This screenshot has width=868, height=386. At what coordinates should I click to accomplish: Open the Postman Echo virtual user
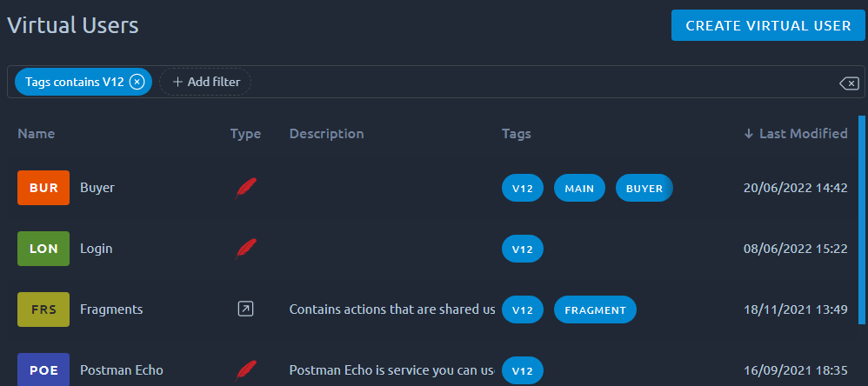[121, 370]
